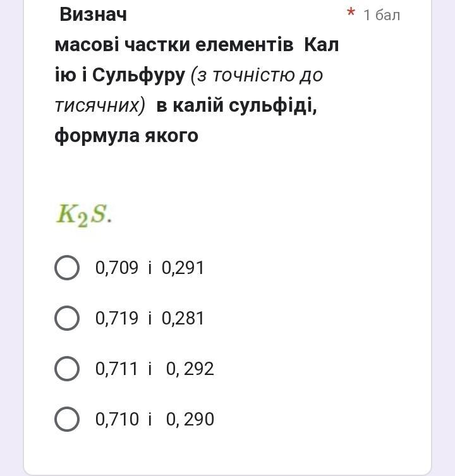455x476 pixels.
Task: Tap the answer text "0,710 і 0, 290"
Action: (154, 419)
